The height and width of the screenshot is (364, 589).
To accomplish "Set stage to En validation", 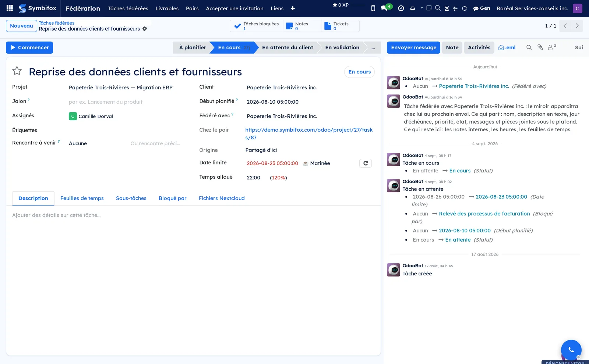I will coord(342,47).
